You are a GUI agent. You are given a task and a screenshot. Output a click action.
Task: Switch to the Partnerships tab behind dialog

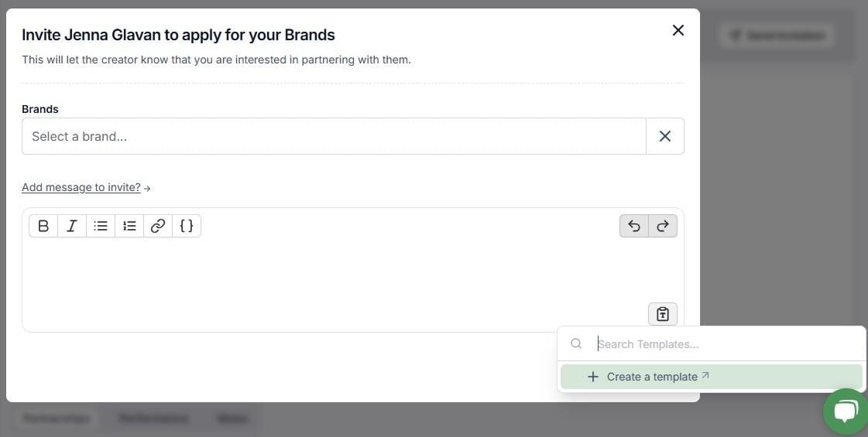(57, 418)
